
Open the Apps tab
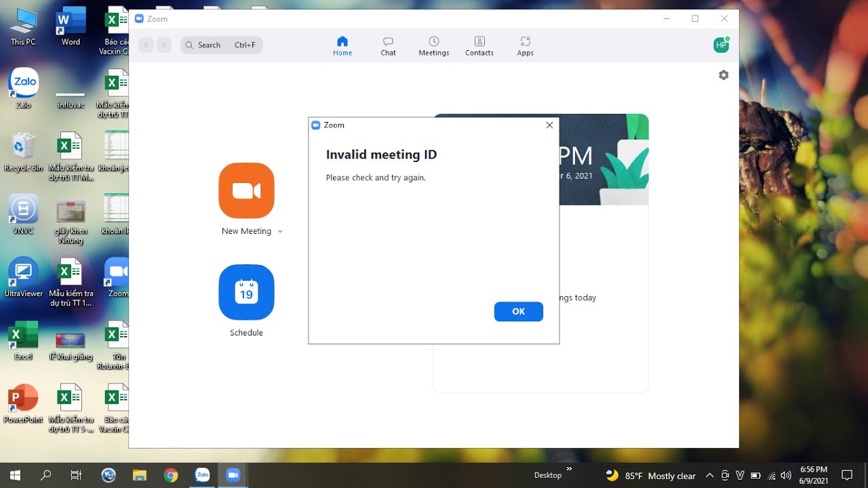526,46
